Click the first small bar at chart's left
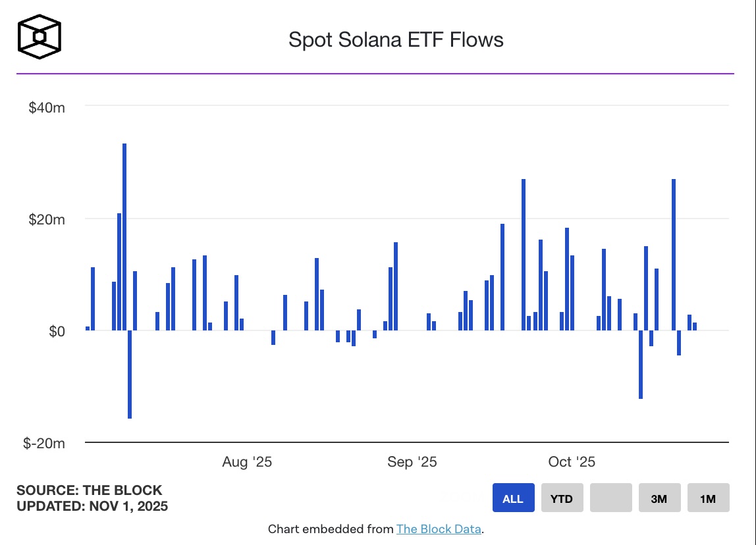This screenshot has height=545, width=756. (x=88, y=328)
